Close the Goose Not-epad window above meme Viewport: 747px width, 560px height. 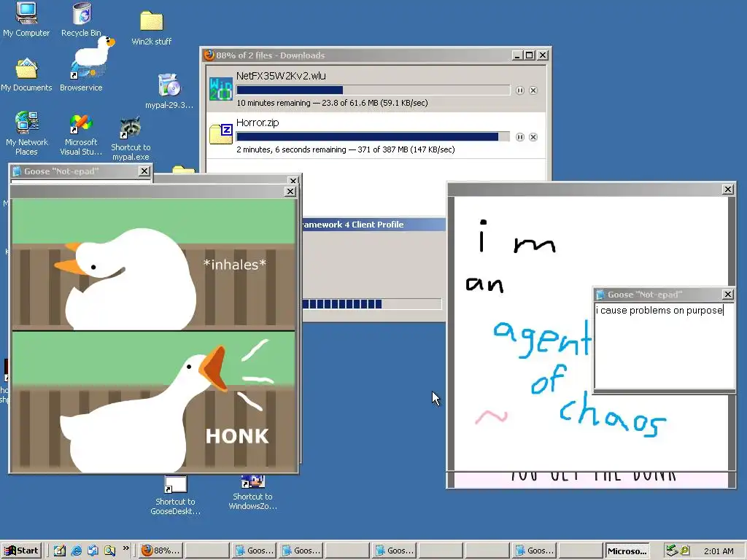(x=144, y=171)
